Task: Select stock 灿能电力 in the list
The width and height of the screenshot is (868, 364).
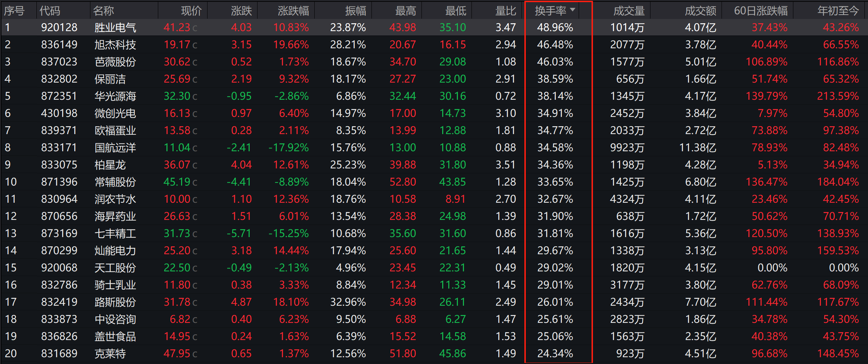Action: 115,251
